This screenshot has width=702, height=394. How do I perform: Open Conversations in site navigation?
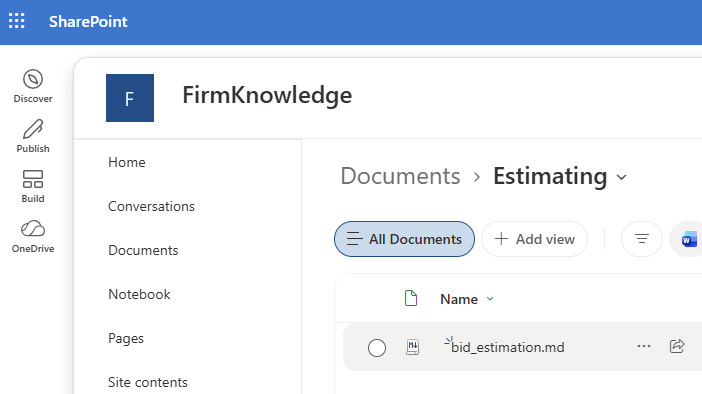tap(151, 206)
